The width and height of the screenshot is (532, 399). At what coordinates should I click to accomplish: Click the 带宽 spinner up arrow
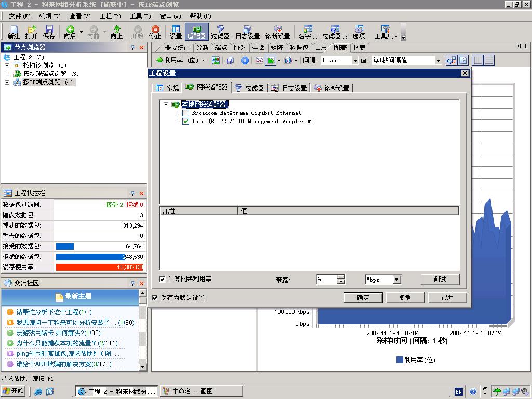point(341,277)
